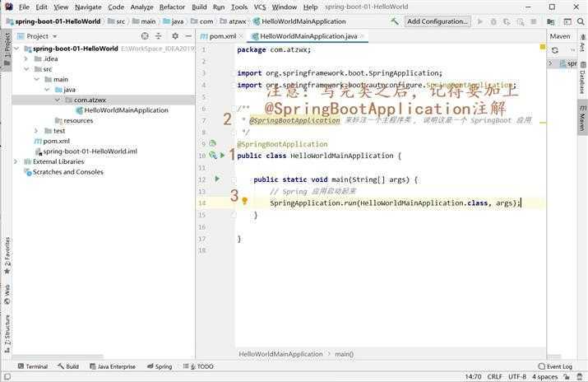Click the collapse all icon in Project panel

[159, 36]
